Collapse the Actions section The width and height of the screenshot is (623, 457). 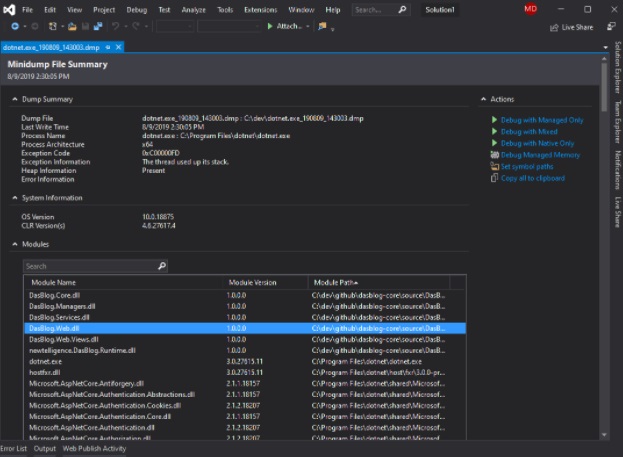[484, 99]
